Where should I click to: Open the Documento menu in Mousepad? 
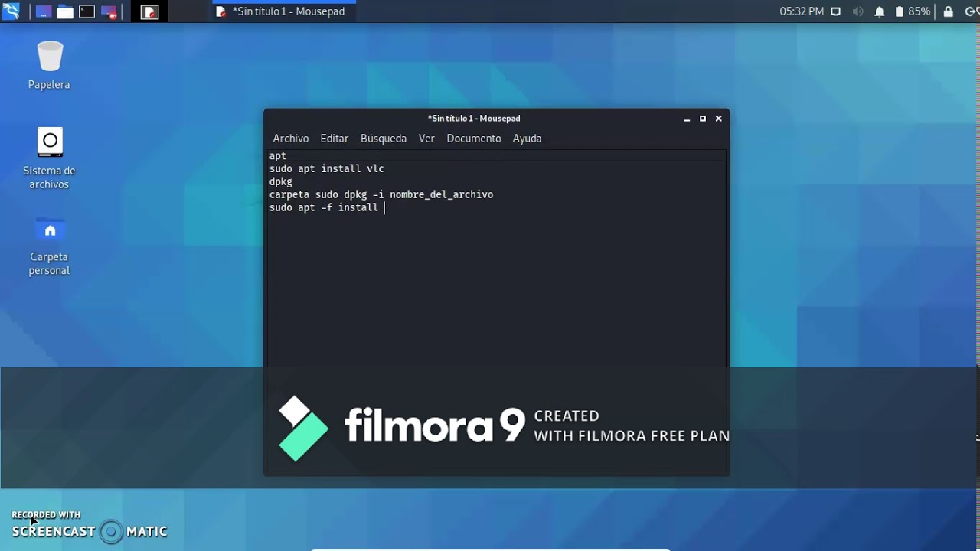coord(474,139)
